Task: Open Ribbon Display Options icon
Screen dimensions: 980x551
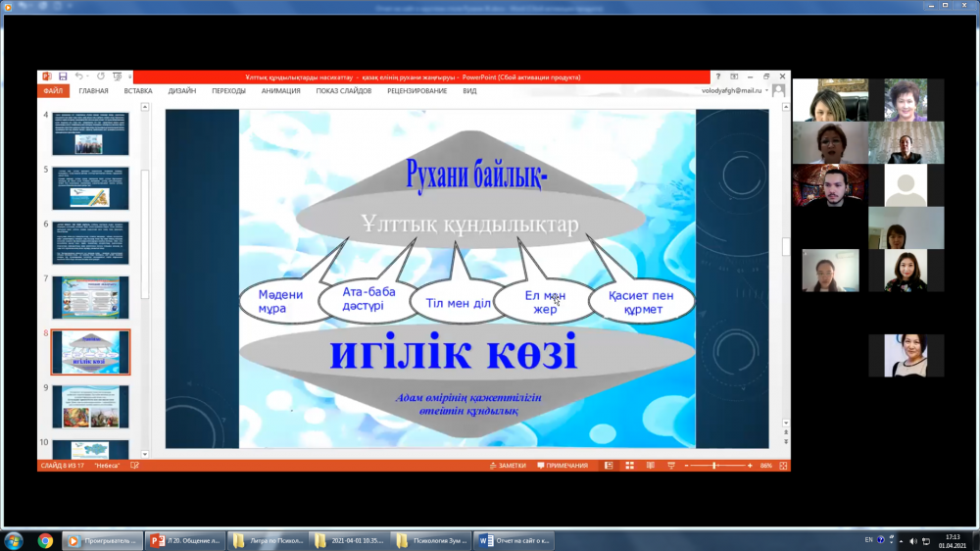Action: click(734, 76)
